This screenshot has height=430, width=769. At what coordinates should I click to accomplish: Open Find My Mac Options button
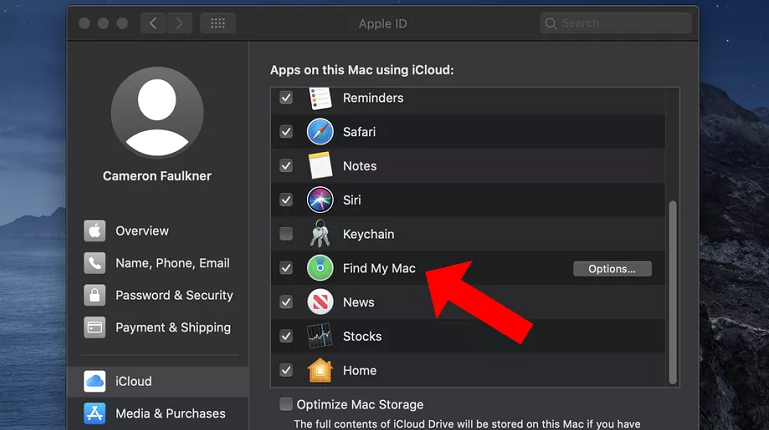pos(612,269)
